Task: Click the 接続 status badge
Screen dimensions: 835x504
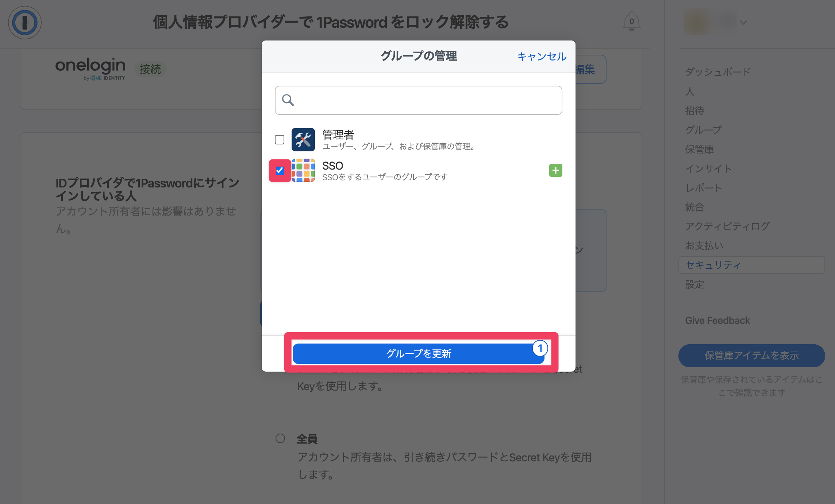Action: (x=150, y=69)
